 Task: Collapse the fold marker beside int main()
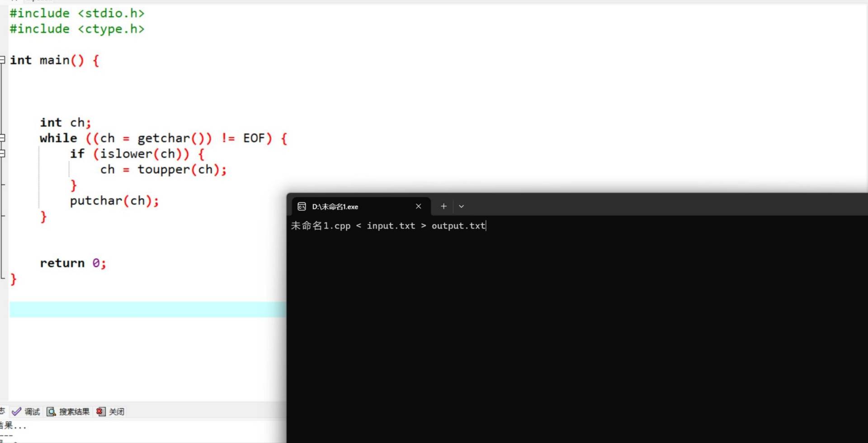pos(2,60)
